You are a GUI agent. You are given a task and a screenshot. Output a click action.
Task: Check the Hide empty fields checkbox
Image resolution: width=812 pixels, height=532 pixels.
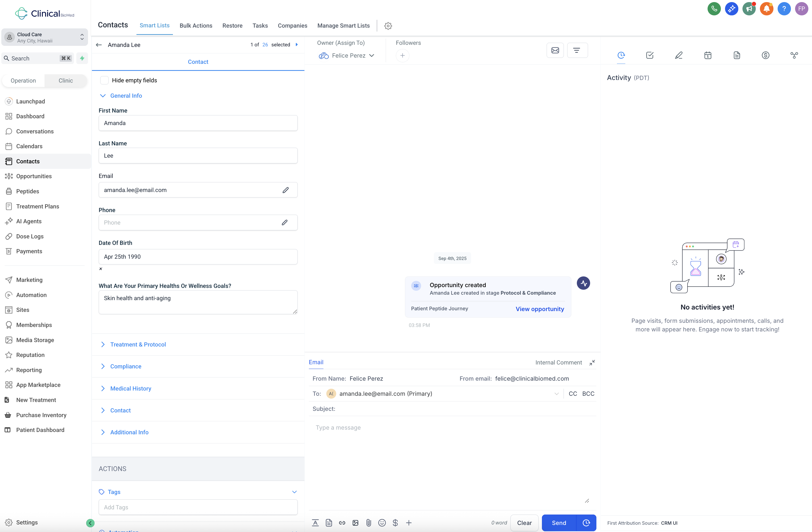104,80
